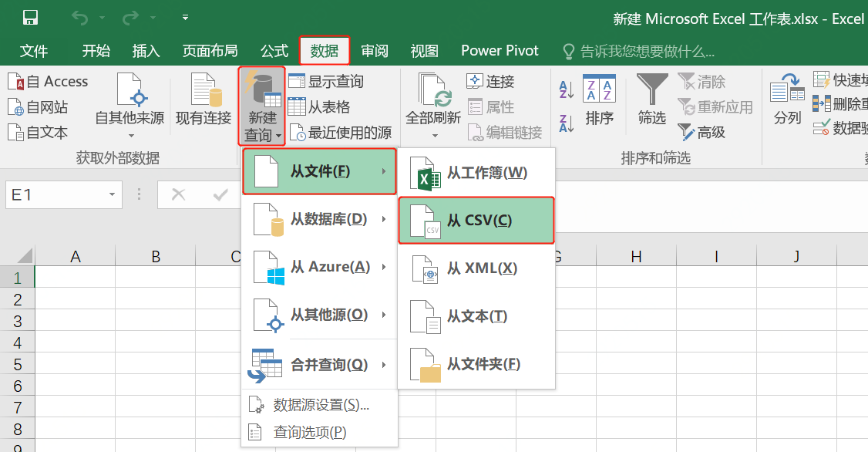Open 高级 advanced filter
The height and width of the screenshot is (452, 868).
[701, 133]
